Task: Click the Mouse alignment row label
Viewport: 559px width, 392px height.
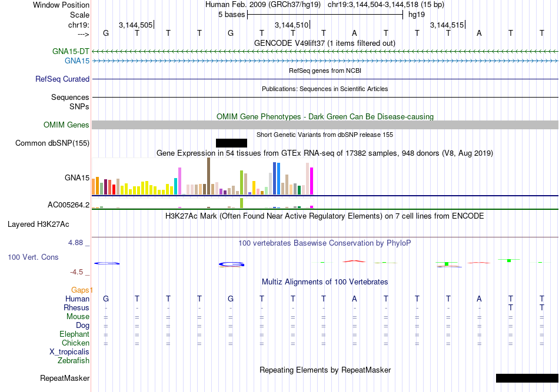Action: [78, 317]
